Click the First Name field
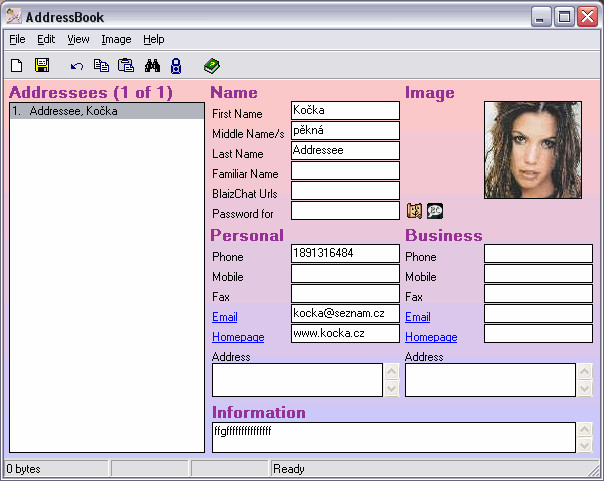604x481 pixels. 345,111
